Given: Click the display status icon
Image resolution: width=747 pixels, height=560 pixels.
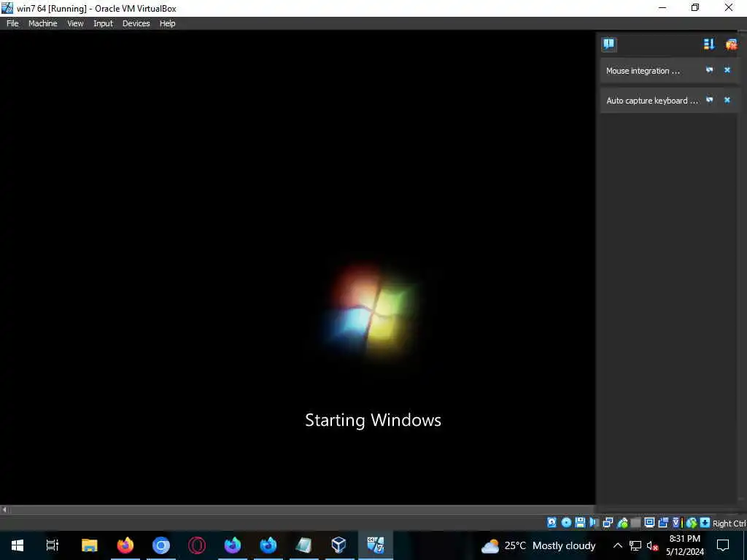Looking at the screenshot, I should click(649, 522).
